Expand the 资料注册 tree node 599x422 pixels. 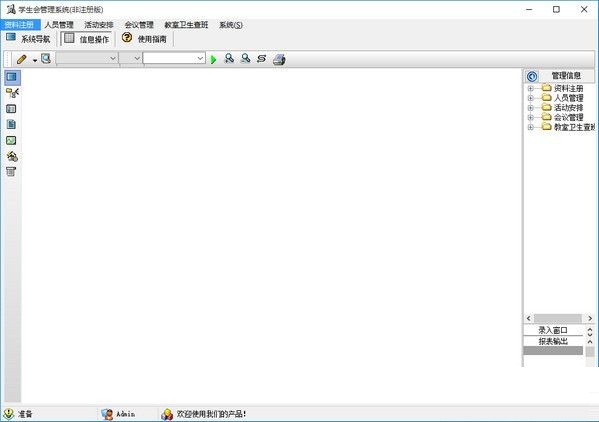(x=530, y=89)
